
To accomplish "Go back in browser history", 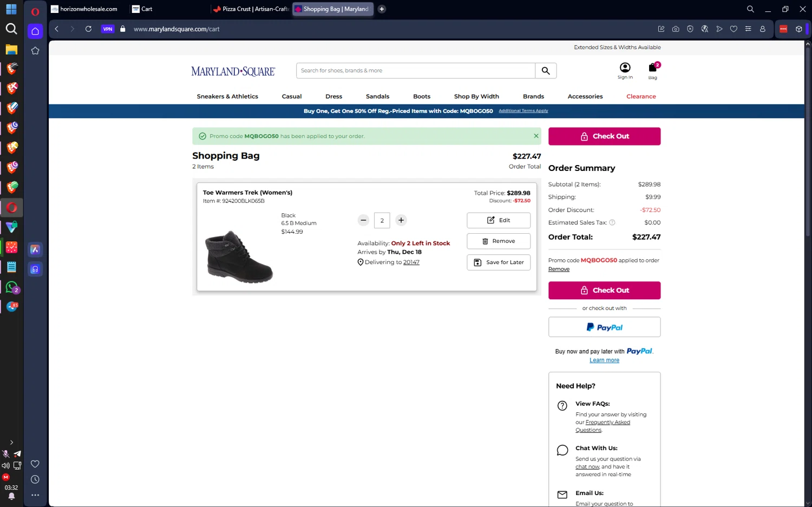I will click(x=57, y=29).
